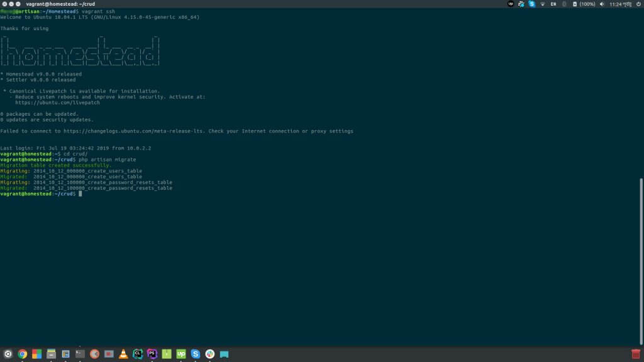Close the vagrant@homestead terminal window
This screenshot has height=362, width=644.
pyautogui.click(x=4, y=4)
